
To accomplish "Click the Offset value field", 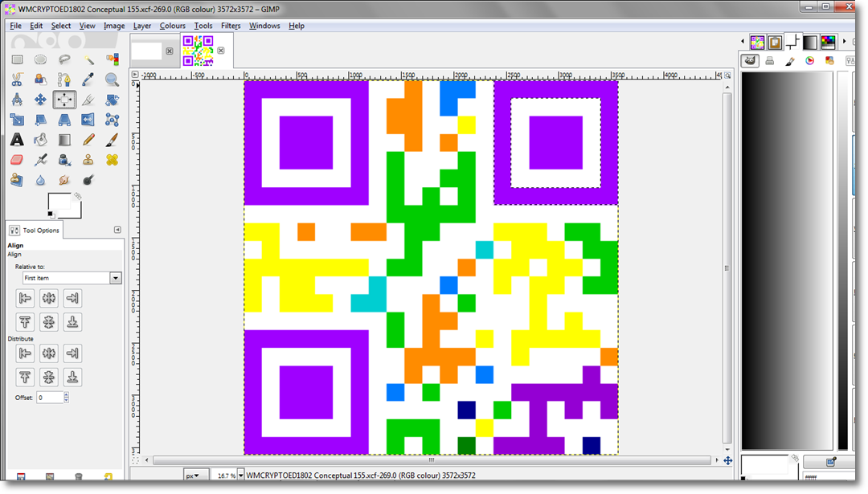I will point(50,398).
